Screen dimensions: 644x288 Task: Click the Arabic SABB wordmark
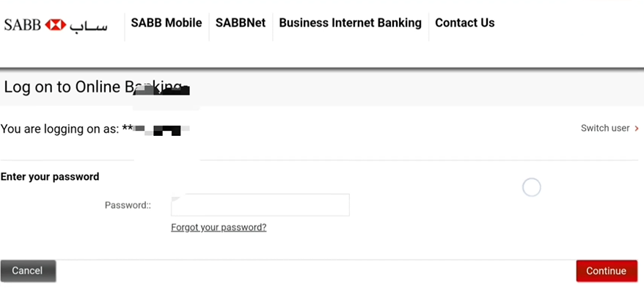click(88, 25)
